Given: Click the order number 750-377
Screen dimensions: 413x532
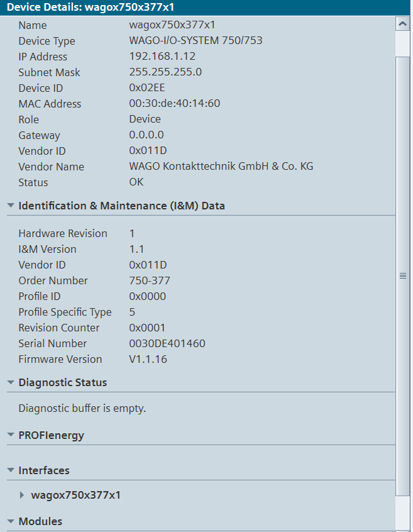Looking at the screenshot, I should tap(150, 280).
